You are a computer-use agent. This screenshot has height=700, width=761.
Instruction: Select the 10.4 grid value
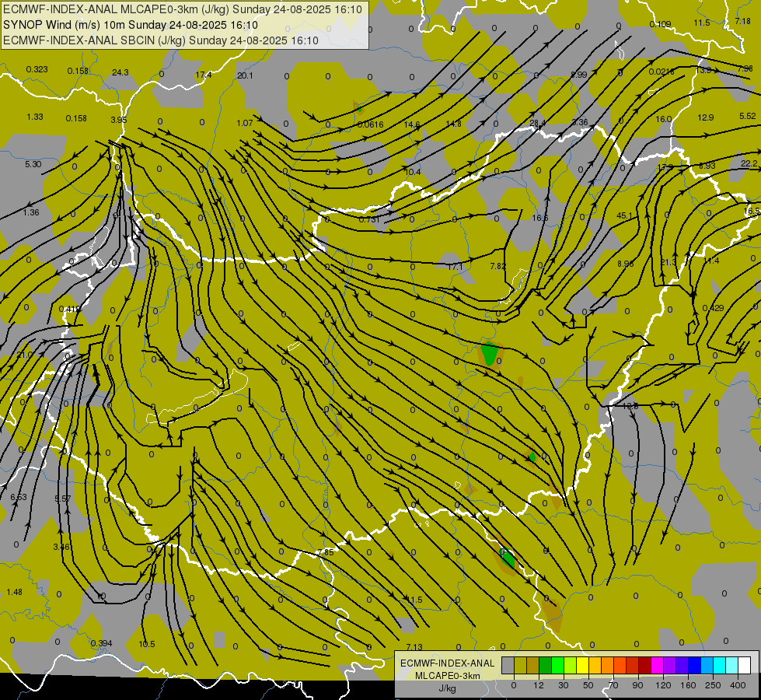point(412,172)
